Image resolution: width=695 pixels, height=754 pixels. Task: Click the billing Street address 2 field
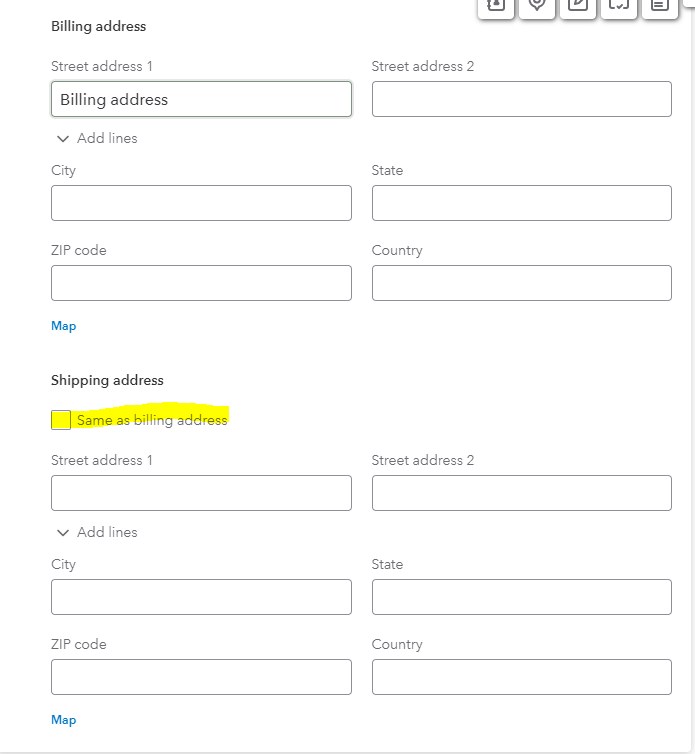coord(522,99)
